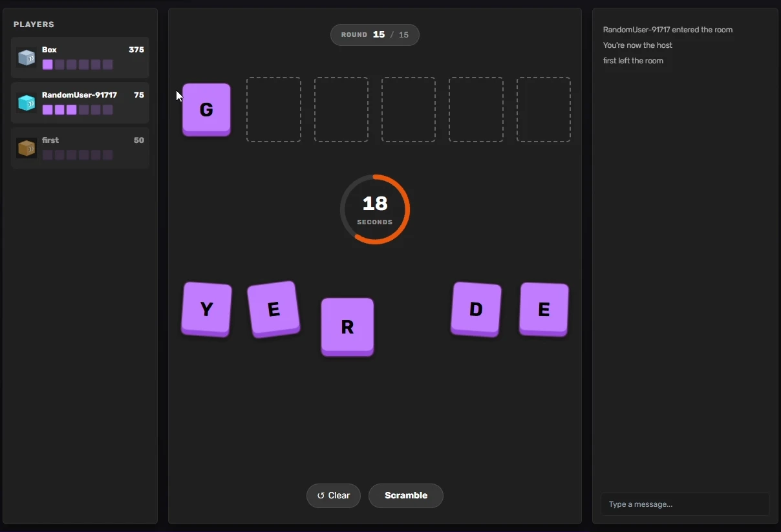The image size is (781, 532).
Task: Click the E tile next to Y
Action: (273, 309)
